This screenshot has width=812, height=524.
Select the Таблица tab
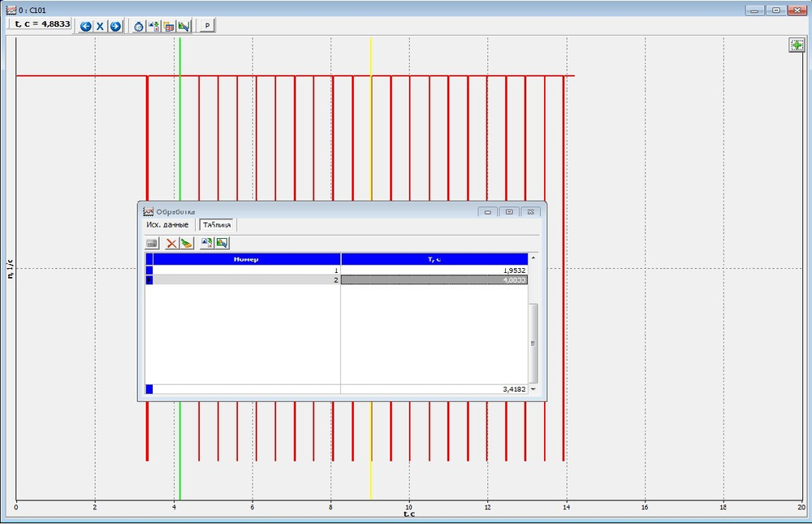(x=218, y=225)
